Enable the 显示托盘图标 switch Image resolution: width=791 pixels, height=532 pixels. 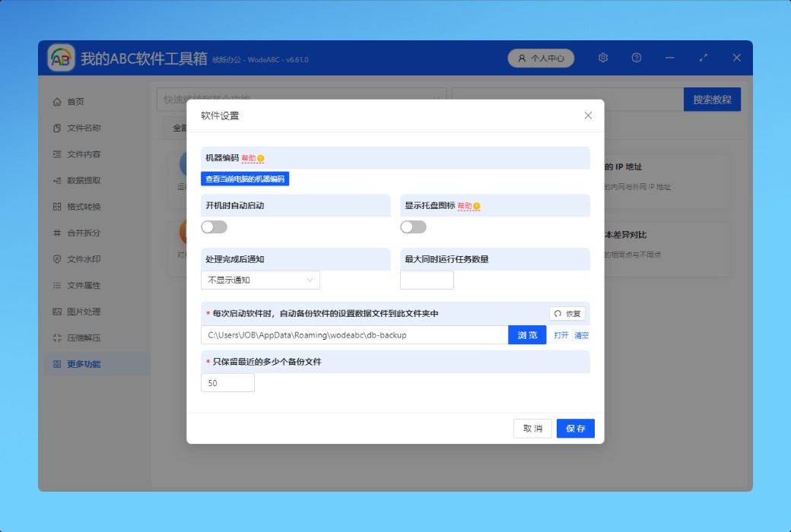pyautogui.click(x=414, y=227)
